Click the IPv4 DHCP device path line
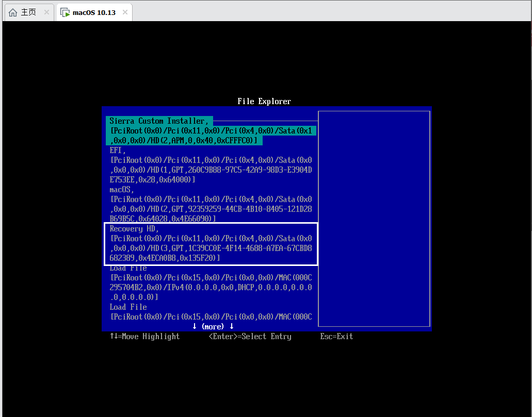The width and height of the screenshot is (532, 417). pyautogui.click(x=211, y=288)
